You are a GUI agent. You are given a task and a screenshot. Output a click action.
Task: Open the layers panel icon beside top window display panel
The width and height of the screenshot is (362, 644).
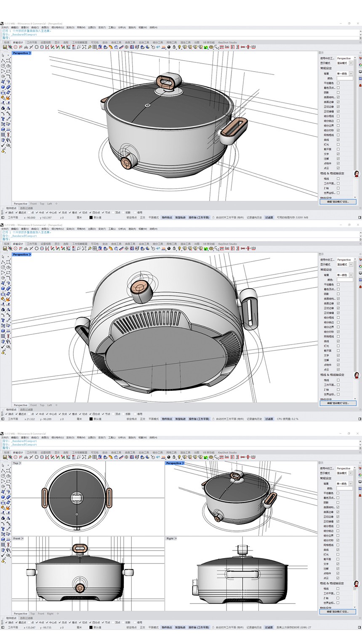click(x=360, y=58)
